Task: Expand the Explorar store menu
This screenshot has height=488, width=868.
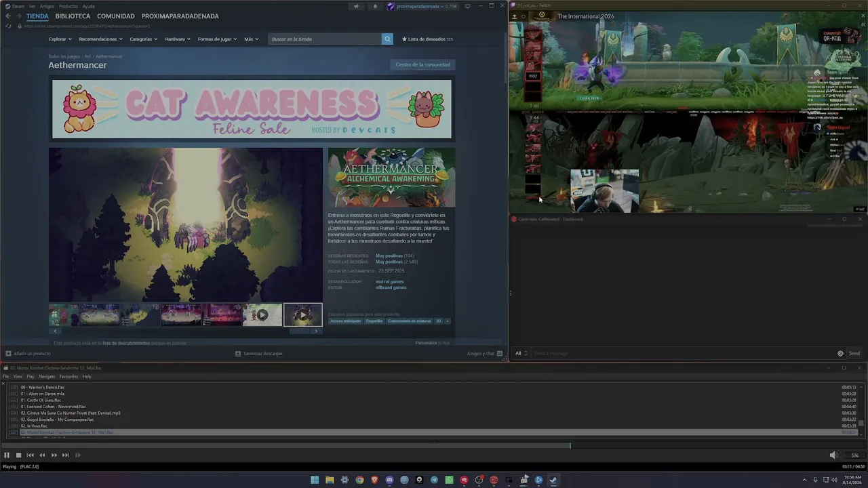Action: pos(60,39)
